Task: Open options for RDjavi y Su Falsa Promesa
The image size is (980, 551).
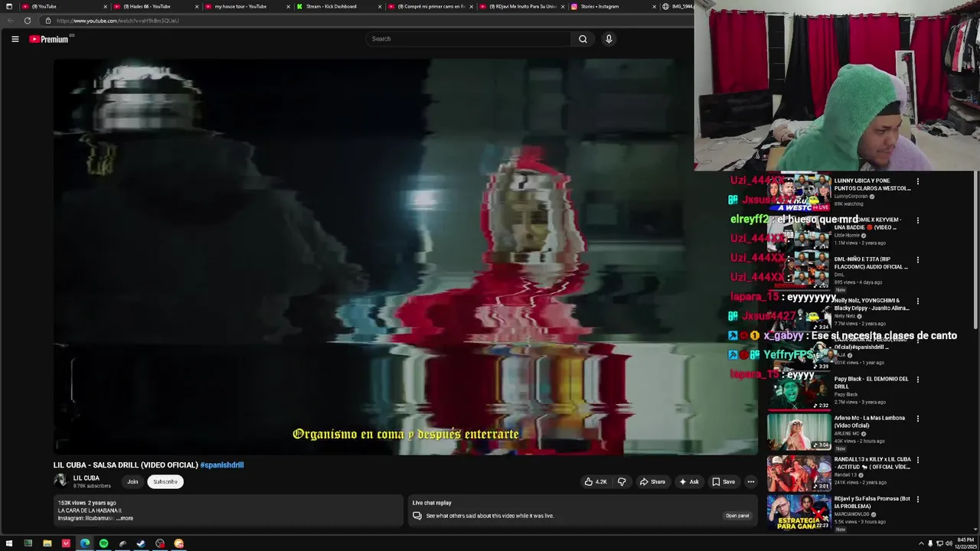Action: [918, 499]
